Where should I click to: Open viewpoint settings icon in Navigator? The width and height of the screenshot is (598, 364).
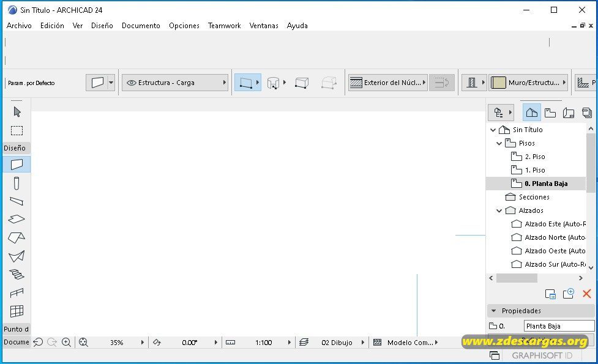pos(550,294)
